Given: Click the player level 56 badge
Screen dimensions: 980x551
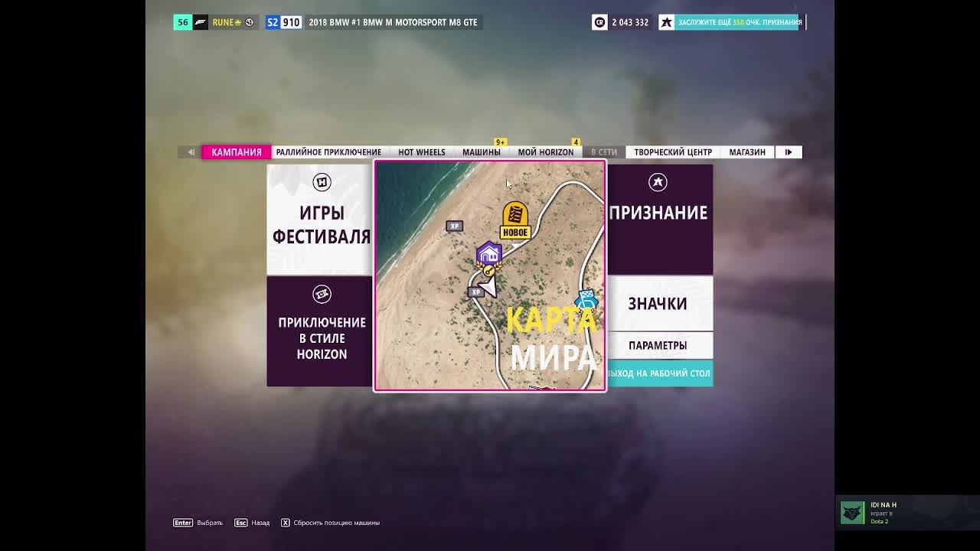Looking at the screenshot, I should click(x=182, y=22).
